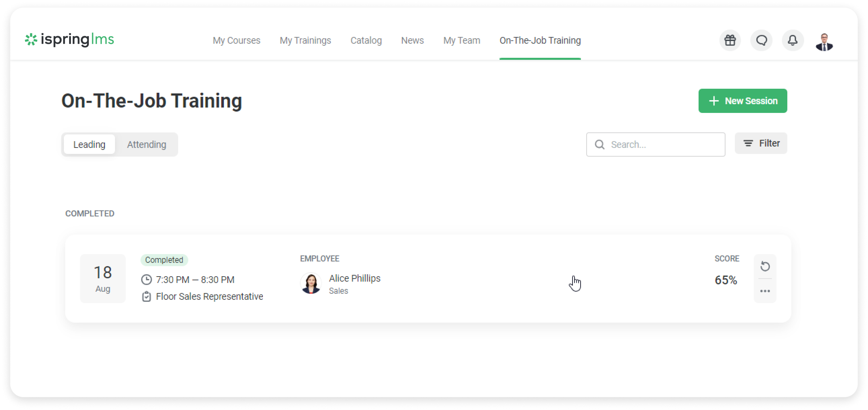Screen dimensions: 868x410
Task: Open Floor Sales Representative checklist link
Action: pyautogui.click(x=209, y=296)
